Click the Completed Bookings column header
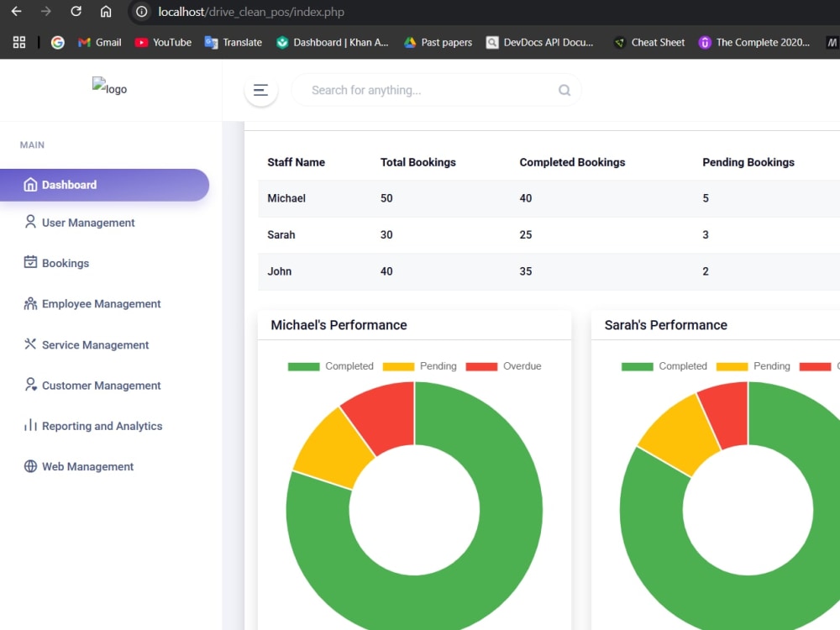The height and width of the screenshot is (630, 840). [572, 162]
